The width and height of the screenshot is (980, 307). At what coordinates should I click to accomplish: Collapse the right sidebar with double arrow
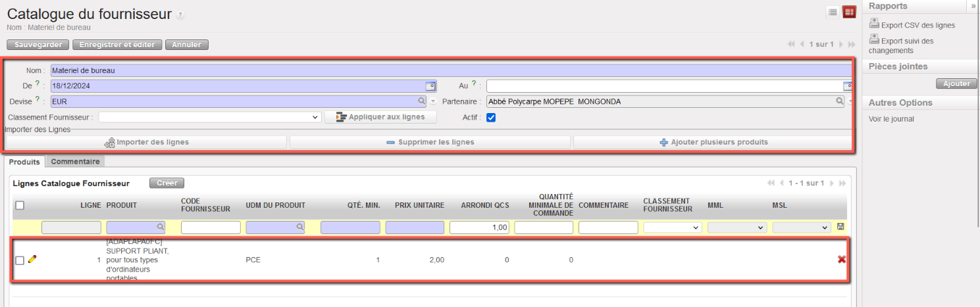pyautogui.click(x=973, y=6)
